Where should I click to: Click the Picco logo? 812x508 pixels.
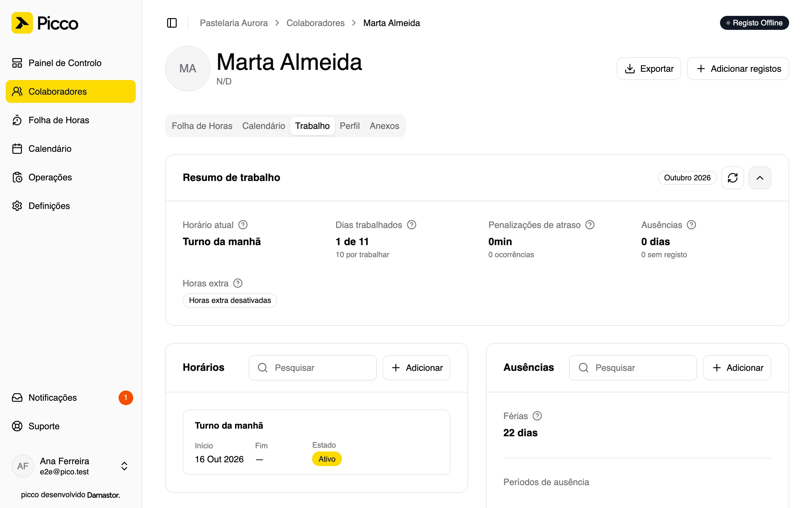click(45, 23)
